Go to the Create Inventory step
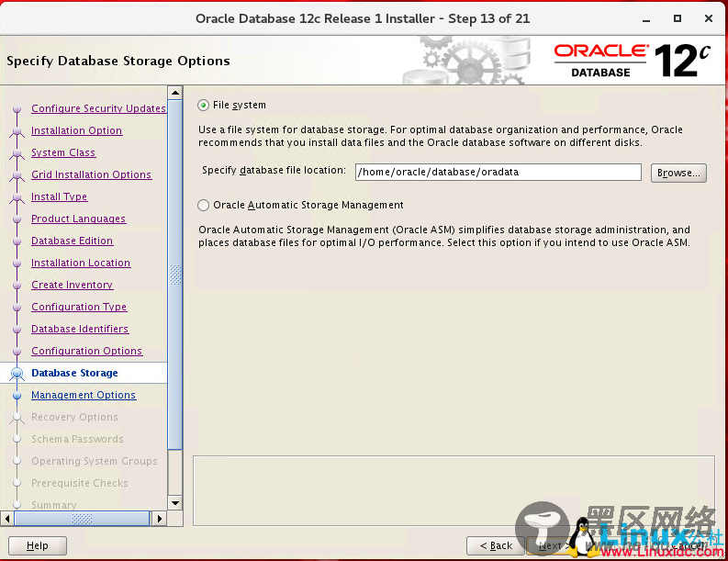Screen dimensions: 728x561 (72, 285)
